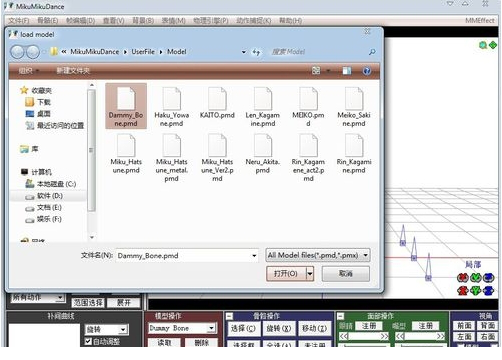
Task: Collapse the 面部操作 panel with its minus box
Action: pyautogui.click(x=340, y=316)
